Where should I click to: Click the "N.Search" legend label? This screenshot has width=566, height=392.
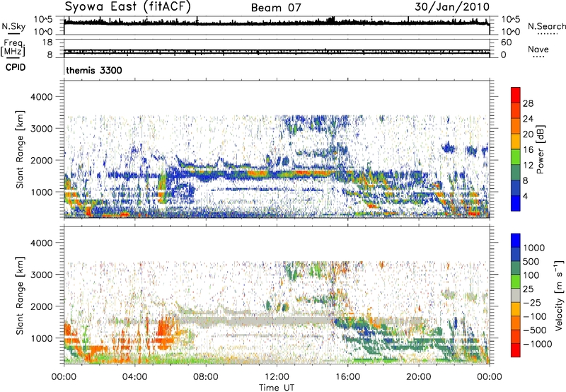[546, 26]
